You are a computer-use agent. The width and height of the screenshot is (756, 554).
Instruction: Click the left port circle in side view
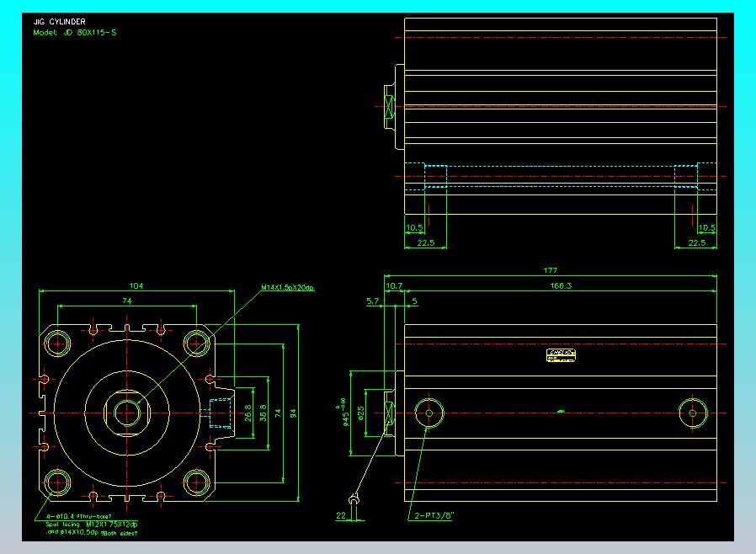click(x=430, y=413)
